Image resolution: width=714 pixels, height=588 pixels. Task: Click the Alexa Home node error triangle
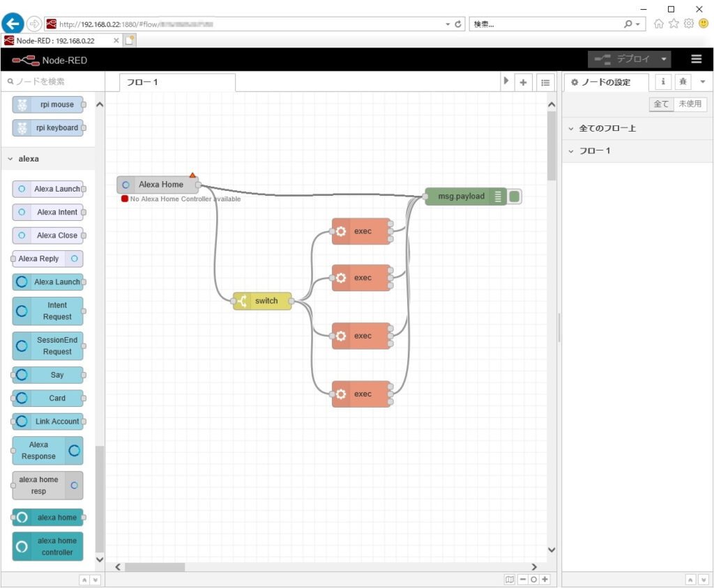pyautogui.click(x=192, y=175)
